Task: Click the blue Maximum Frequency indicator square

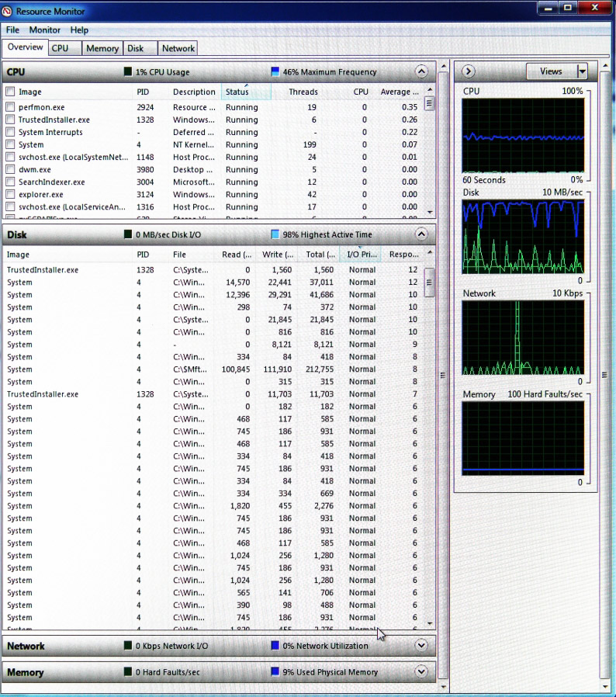Action: pos(275,72)
